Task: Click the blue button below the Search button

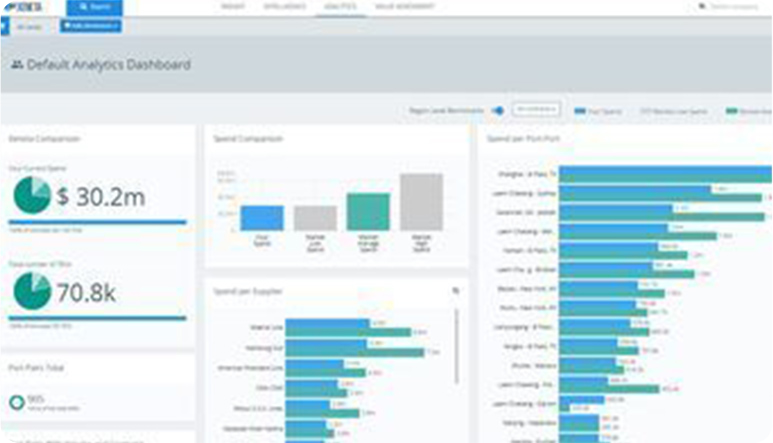Action: point(91,26)
